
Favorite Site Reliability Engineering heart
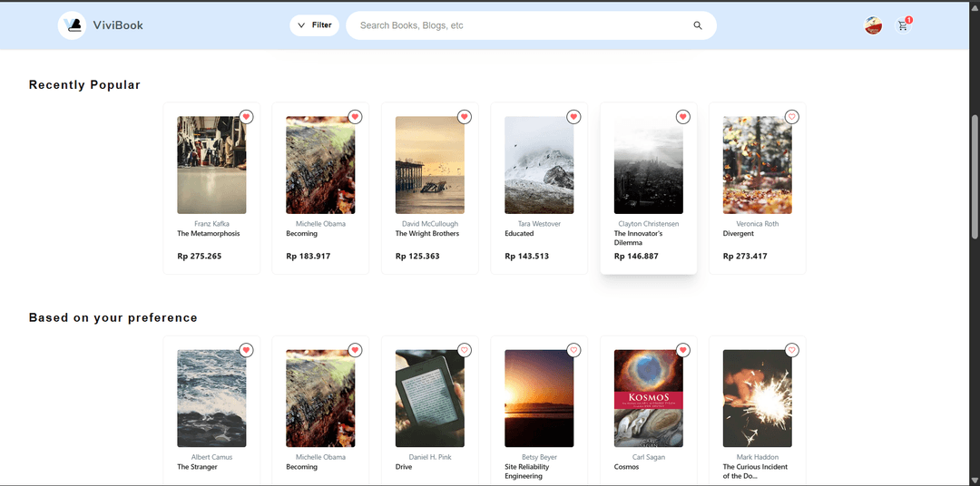click(573, 350)
